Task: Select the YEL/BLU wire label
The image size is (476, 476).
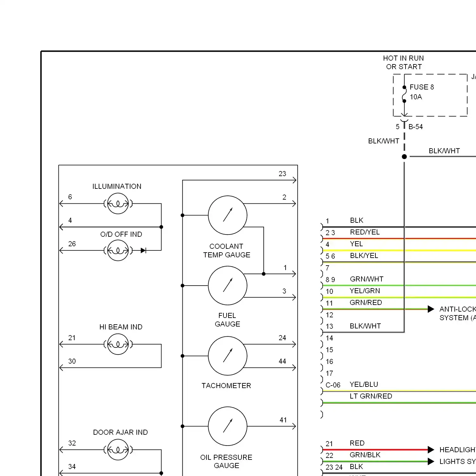Action: [x=364, y=384]
